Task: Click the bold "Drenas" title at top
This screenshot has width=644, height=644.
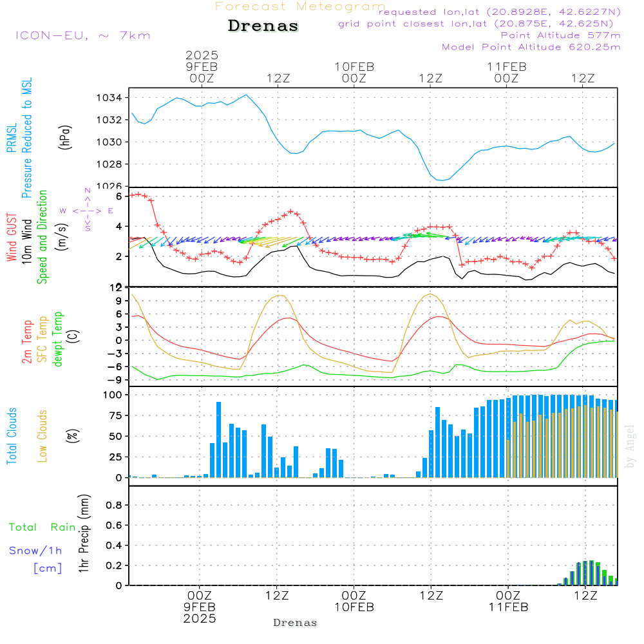Action: pyautogui.click(x=263, y=26)
